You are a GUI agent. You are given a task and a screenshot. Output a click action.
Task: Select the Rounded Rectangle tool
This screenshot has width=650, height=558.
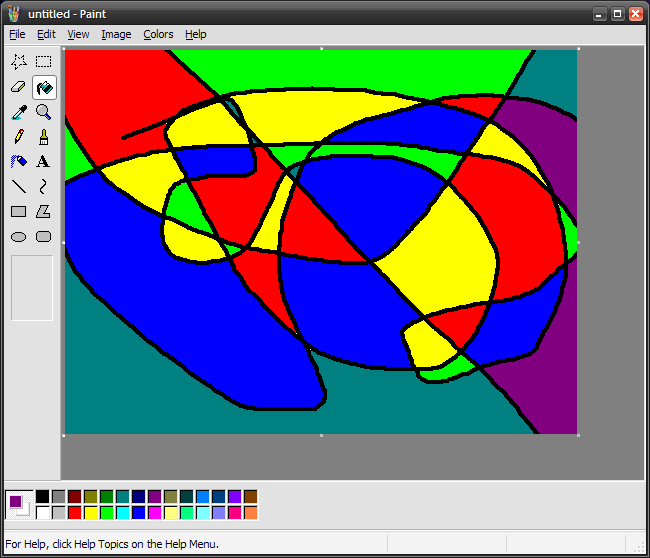(x=44, y=237)
